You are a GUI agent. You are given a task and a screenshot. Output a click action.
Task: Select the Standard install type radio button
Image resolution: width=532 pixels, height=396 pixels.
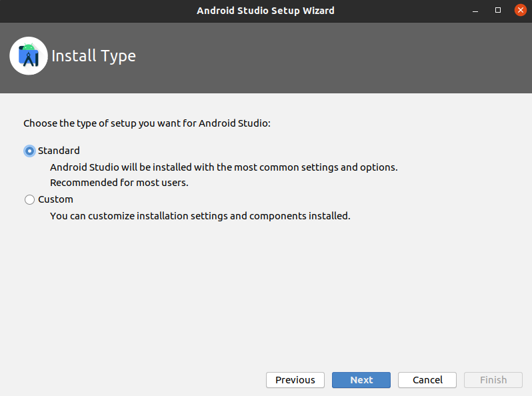(29, 151)
